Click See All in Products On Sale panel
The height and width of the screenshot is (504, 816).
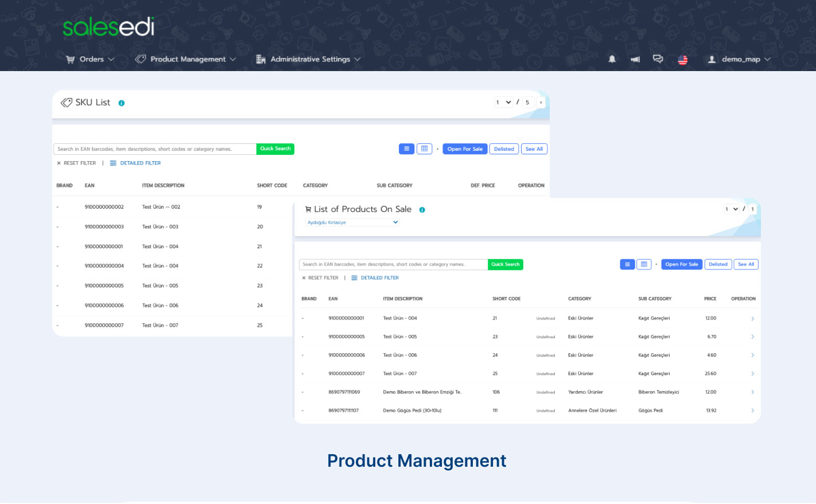(x=746, y=264)
